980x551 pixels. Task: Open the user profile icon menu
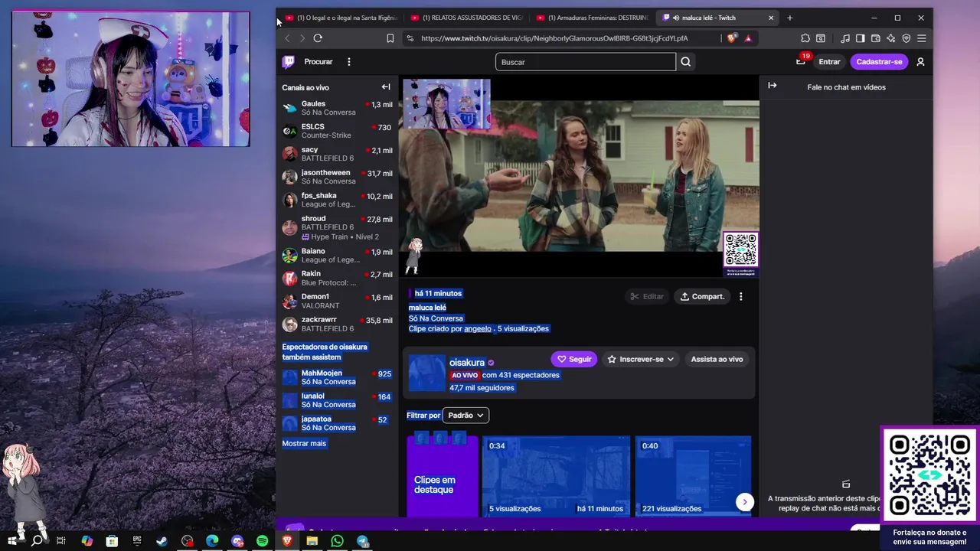point(920,62)
